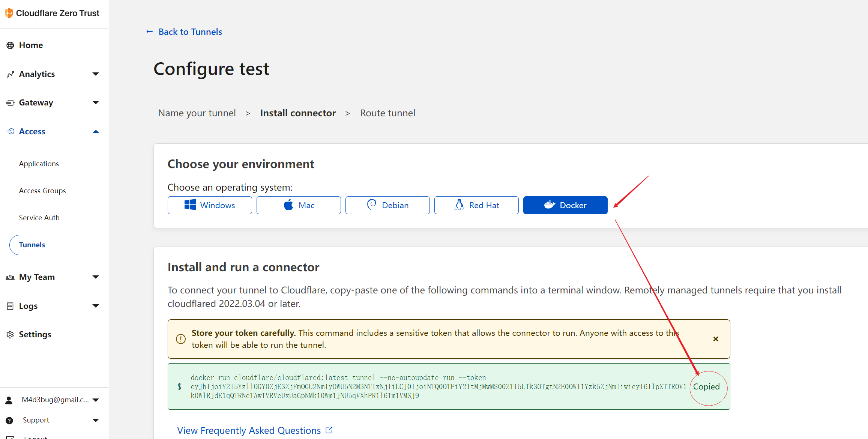Image resolution: width=868 pixels, height=439 pixels.
Task: Dismiss the token warning with X
Action: pyautogui.click(x=715, y=339)
